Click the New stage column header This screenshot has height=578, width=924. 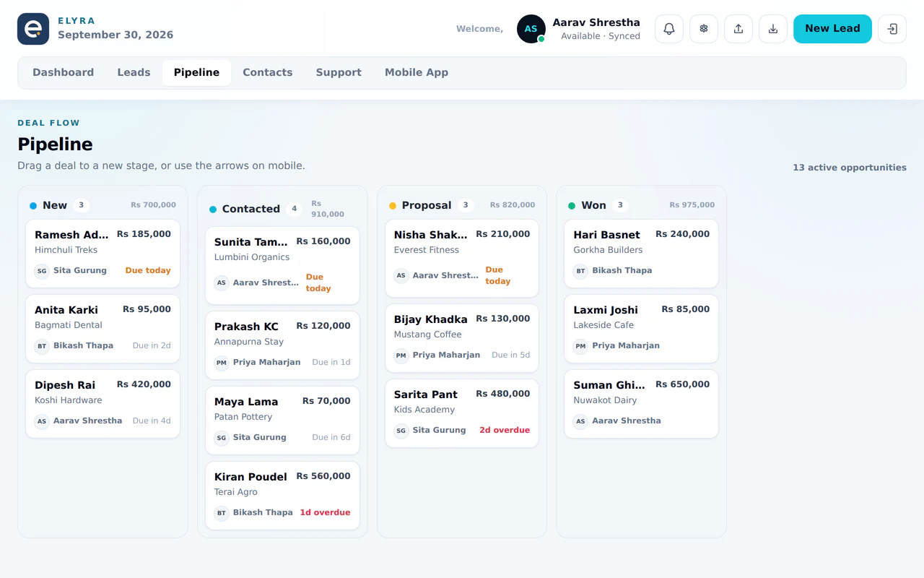(x=103, y=205)
